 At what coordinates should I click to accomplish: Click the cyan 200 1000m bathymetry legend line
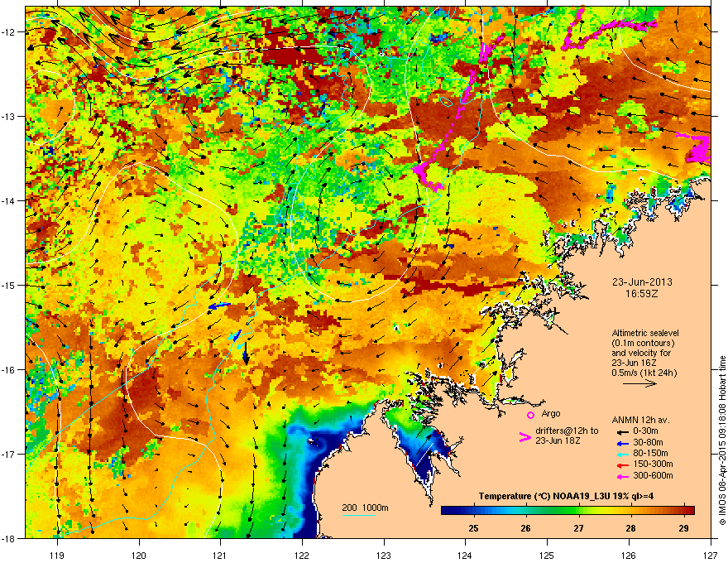click(359, 515)
